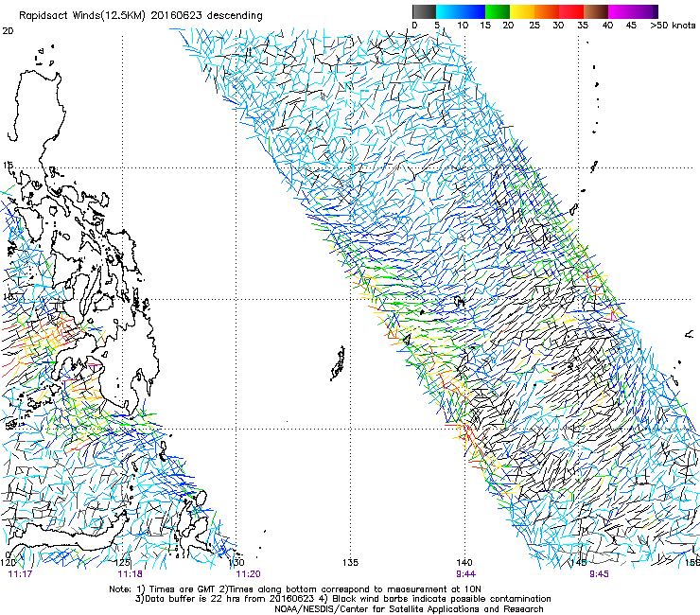Image resolution: width=700 pixels, height=615 pixels.
Task: Click the gray 0-5 knots color swatch
Action: pyautogui.click(x=424, y=11)
